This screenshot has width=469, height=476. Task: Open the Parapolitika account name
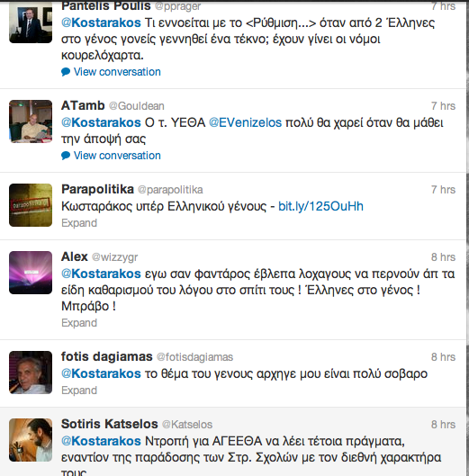(97, 189)
